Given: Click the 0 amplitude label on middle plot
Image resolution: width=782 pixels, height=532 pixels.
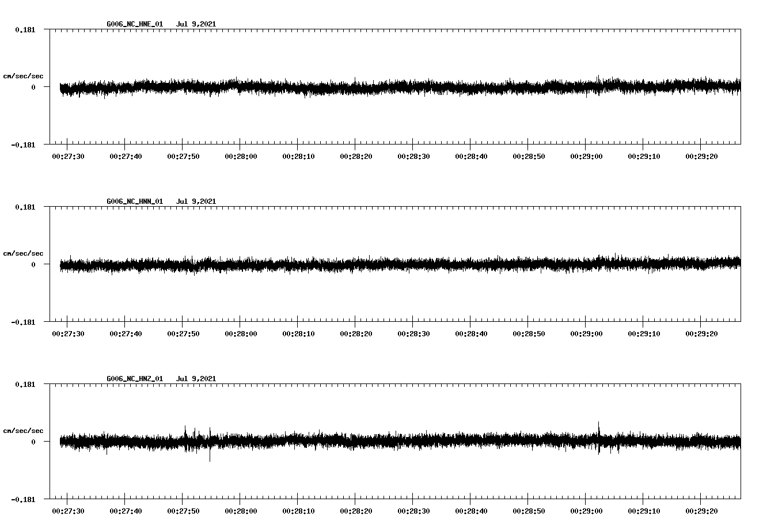Looking at the screenshot, I should 32,265.
